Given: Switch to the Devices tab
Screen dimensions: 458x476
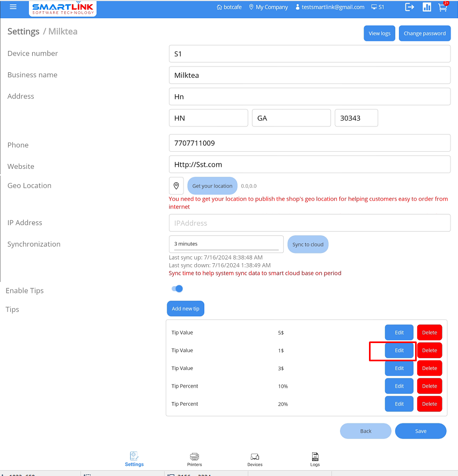Looking at the screenshot, I should [255, 459].
